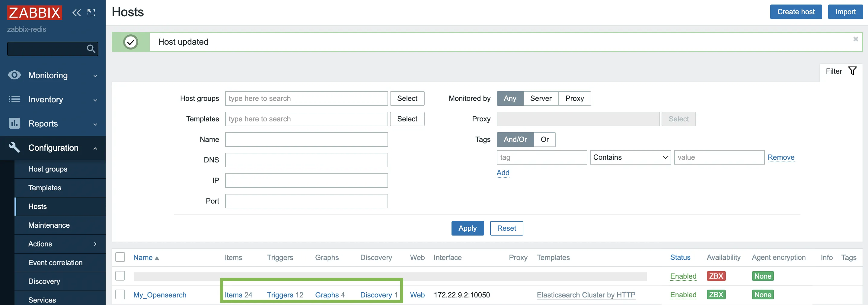
Task: Click the Host groups search field
Action: point(306,98)
